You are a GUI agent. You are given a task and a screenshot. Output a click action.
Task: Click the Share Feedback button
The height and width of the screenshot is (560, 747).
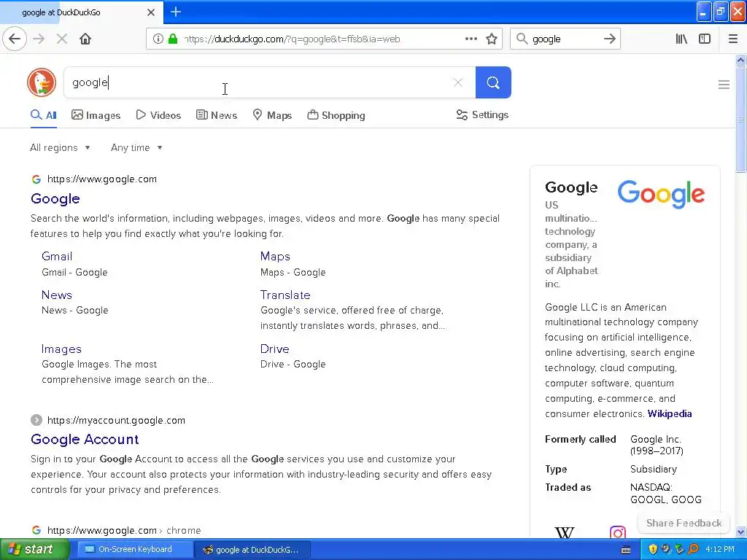point(684,523)
